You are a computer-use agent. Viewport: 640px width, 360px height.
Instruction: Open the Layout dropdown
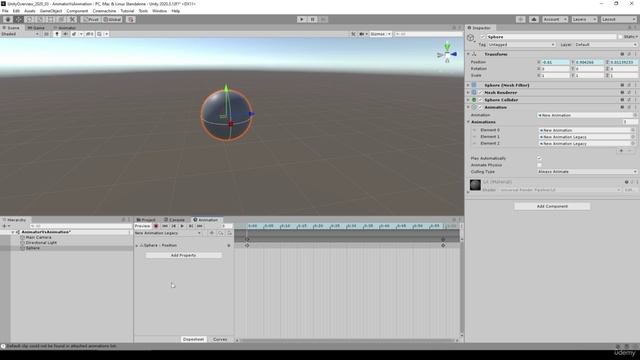pyautogui.click(x=618, y=19)
